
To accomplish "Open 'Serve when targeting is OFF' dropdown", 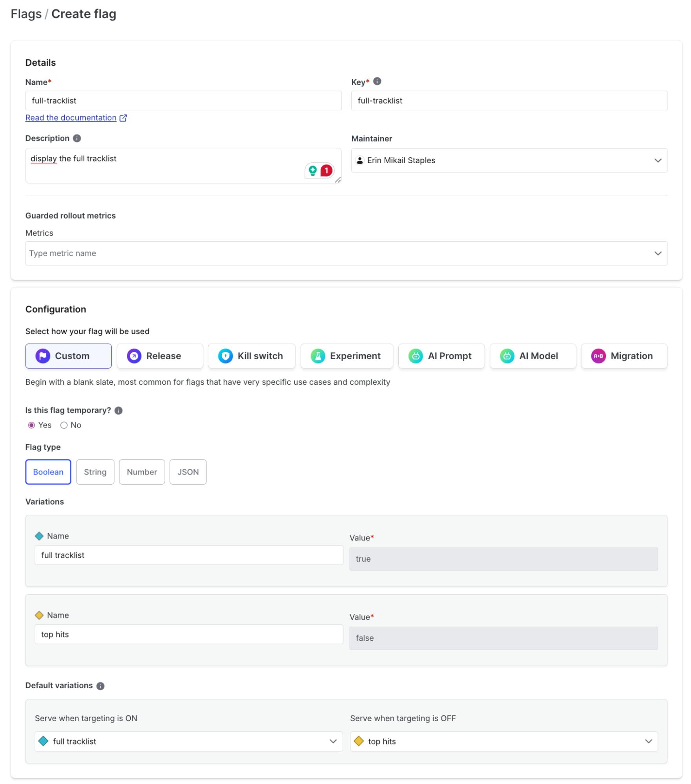I will coord(503,742).
